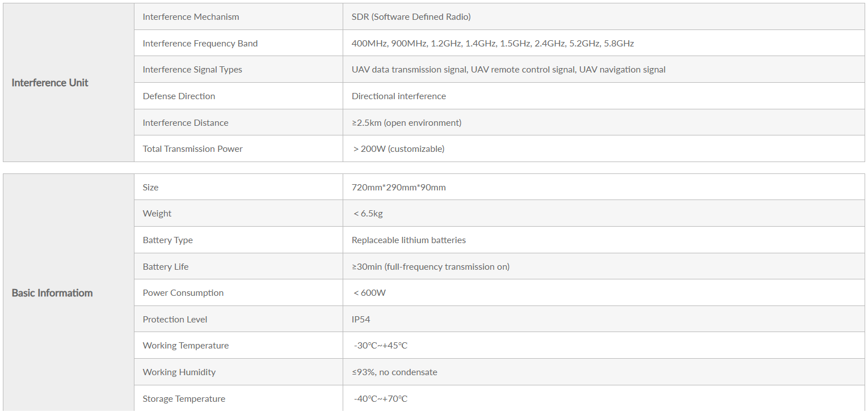Select the Storage Temperature value -40℃~+70℃
Image resolution: width=868 pixels, height=412 pixels.
381,399
